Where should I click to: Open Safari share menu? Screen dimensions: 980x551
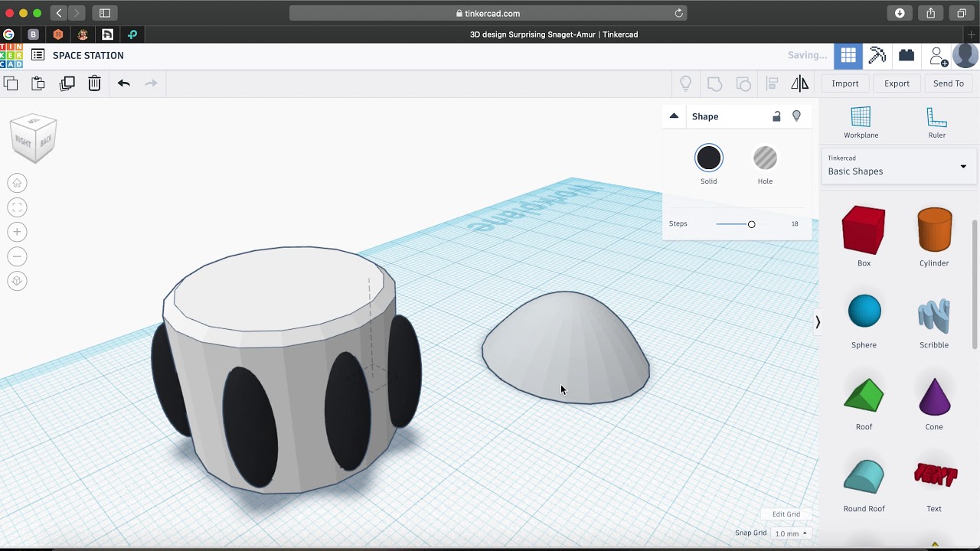coord(931,13)
